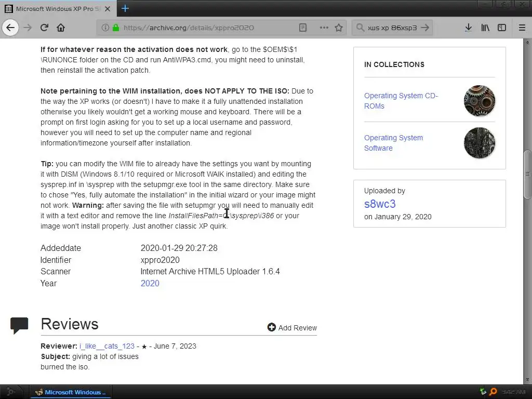This screenshot has width=532, height=399.
Task: Open reviewer i_like__cats_123 profile
Action: pos(107,346)
